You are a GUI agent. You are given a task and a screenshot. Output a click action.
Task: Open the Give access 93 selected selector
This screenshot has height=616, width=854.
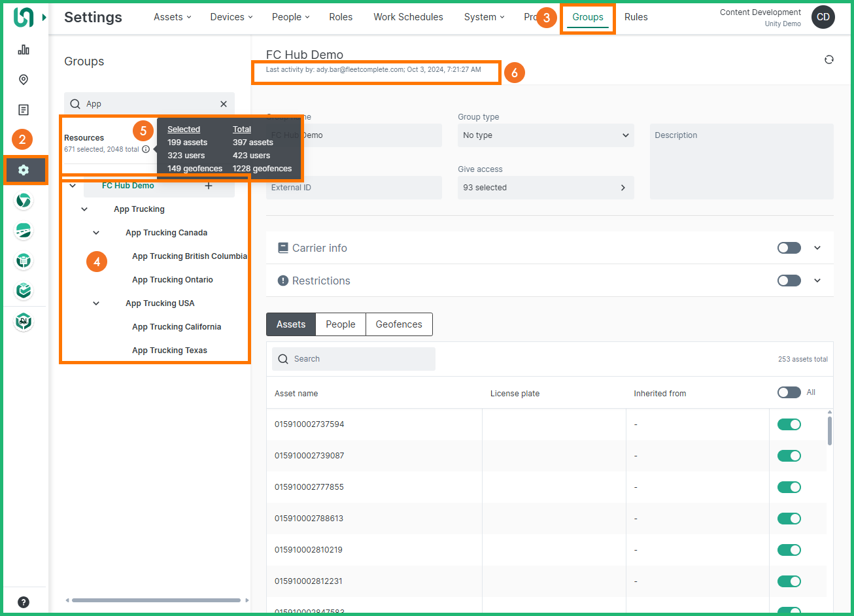pyautogui.click(x=545, y=188)
